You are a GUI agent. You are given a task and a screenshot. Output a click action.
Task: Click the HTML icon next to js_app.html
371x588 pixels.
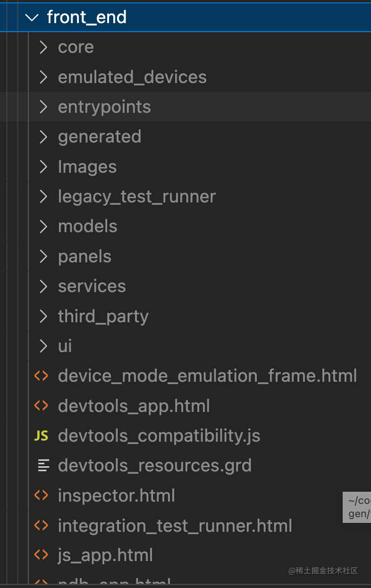[42, 555]
